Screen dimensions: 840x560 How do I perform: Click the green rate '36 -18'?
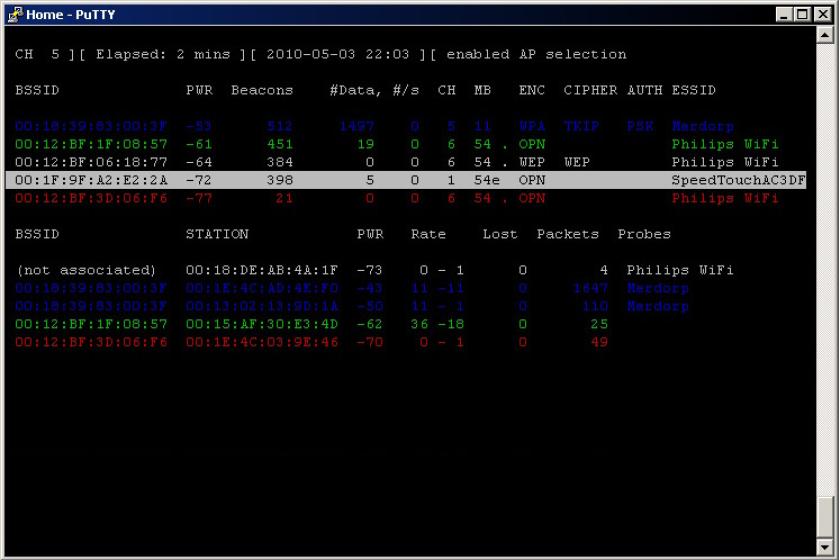point(437,324)
